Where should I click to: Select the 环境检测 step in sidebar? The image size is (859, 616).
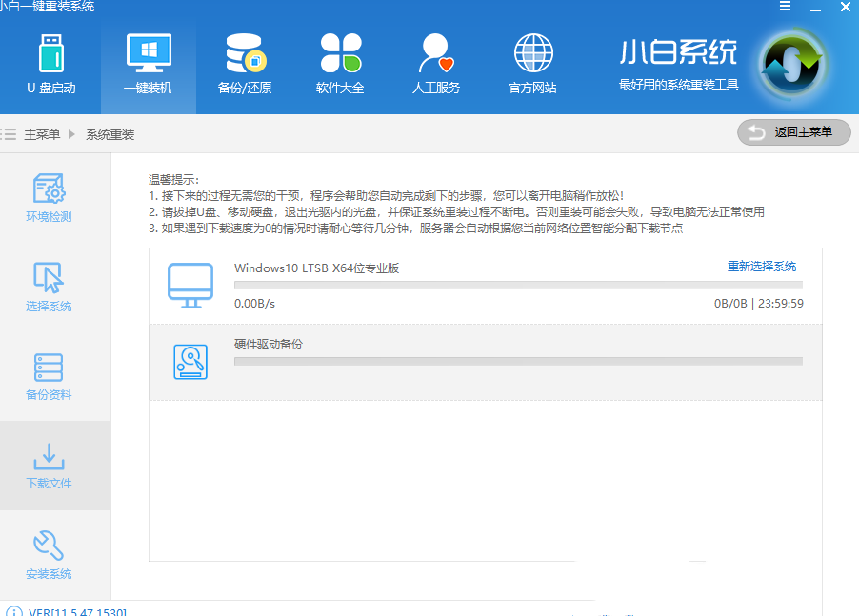49,198
